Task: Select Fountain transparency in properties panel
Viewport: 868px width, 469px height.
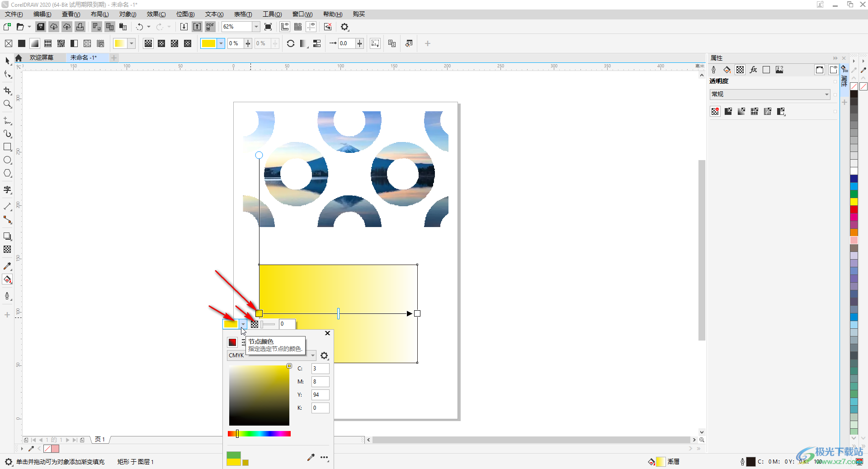Action: (741, 111)
